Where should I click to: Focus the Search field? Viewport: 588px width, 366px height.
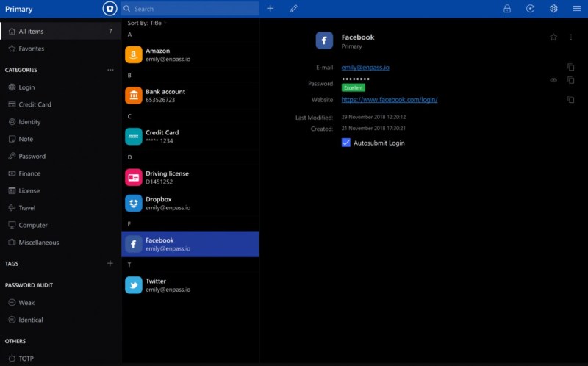[190, 9]
